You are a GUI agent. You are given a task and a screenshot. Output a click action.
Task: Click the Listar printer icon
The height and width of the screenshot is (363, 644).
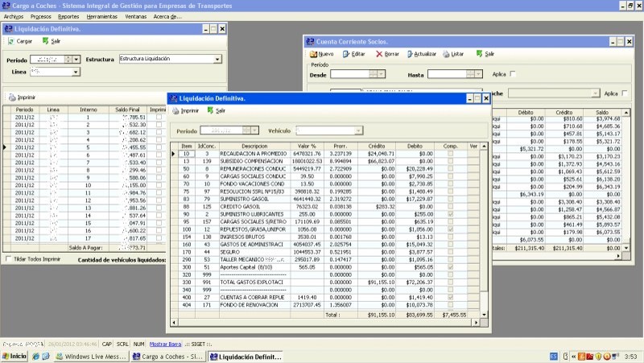pyautogui.click(x=445, y=54)
